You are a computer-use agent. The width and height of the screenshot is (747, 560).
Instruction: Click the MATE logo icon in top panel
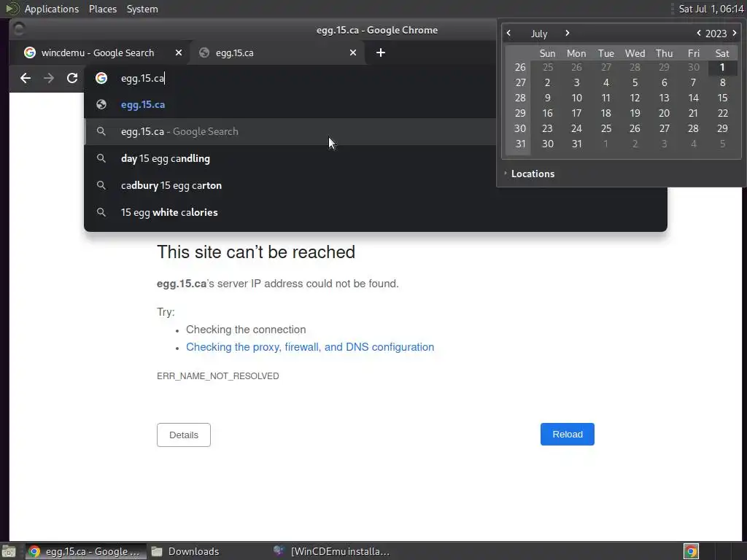coord(12,9)
